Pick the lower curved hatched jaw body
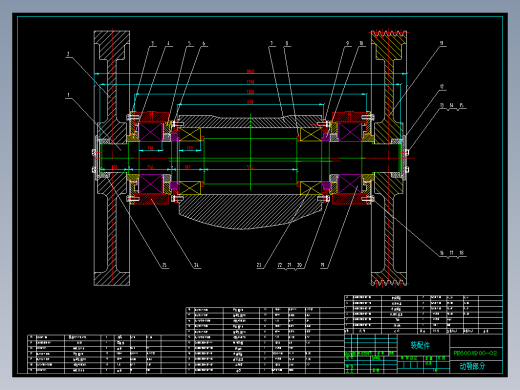The width and height of the screenshot is (520, 390). 250,212
